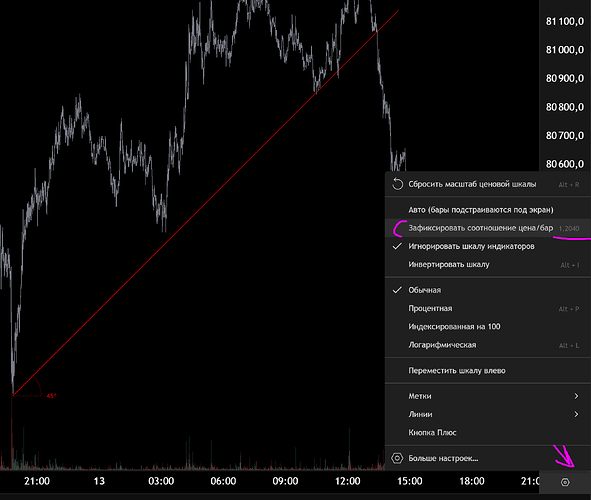
Task: Select the Обычная scale mode
Action: (488, 290)
